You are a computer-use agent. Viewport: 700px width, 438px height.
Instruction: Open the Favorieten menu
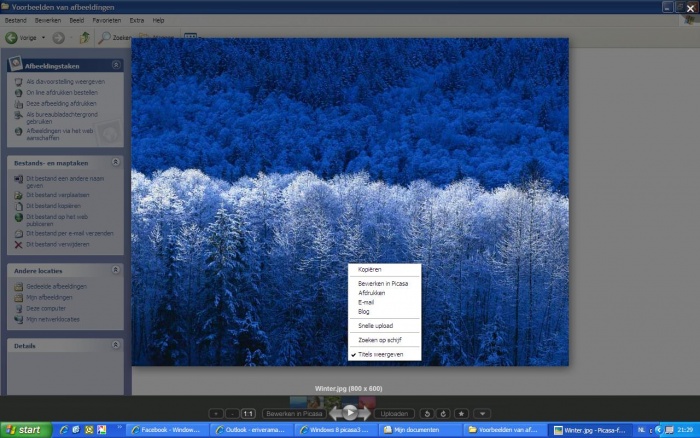coord(107,20)
